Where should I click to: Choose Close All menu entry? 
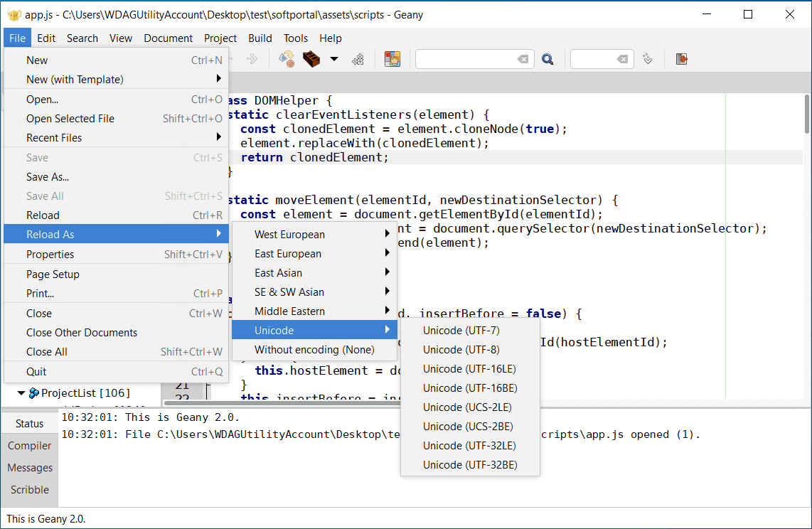click(116, 351)
